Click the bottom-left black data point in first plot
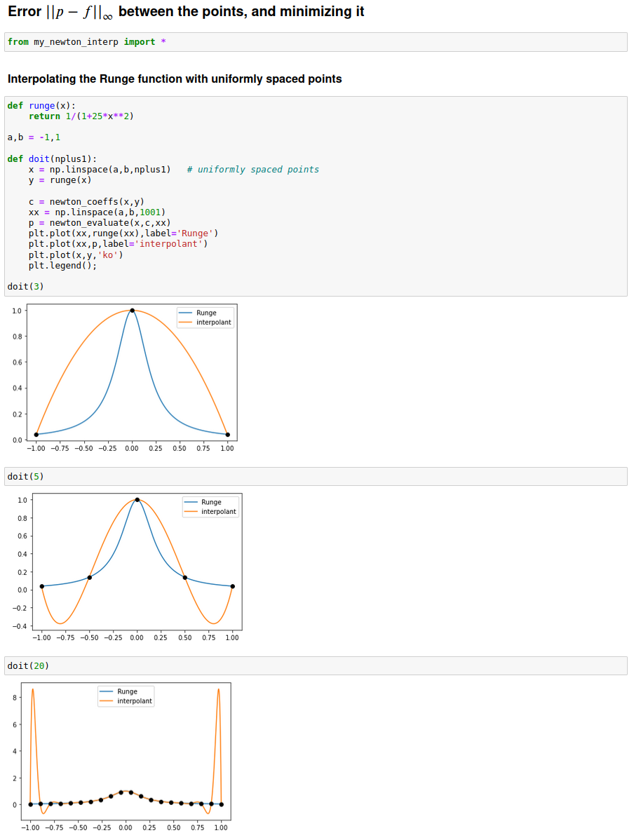The height and width of the screenshot is (840, 634). pyautogui.click(x=36, y=435)
